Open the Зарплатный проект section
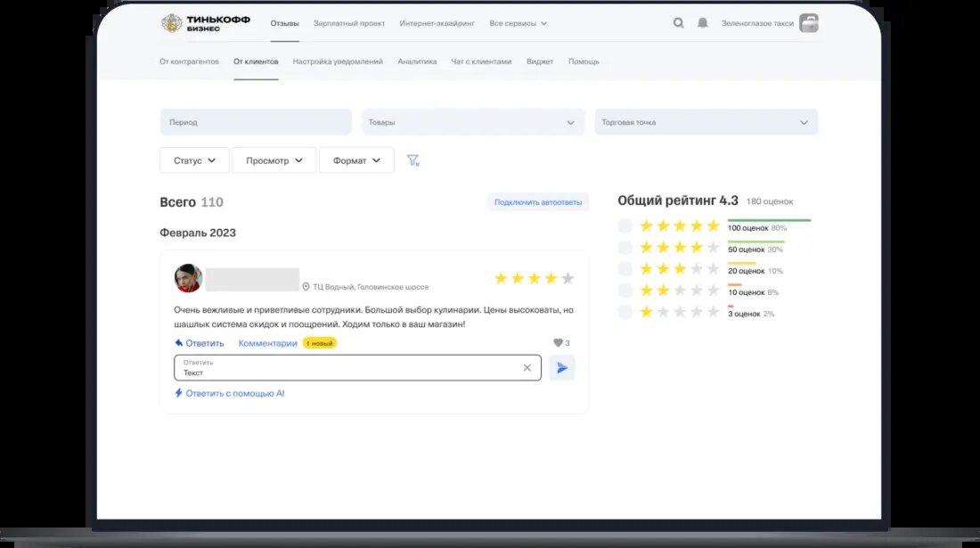Screen dimensions: 980x548 348,23
